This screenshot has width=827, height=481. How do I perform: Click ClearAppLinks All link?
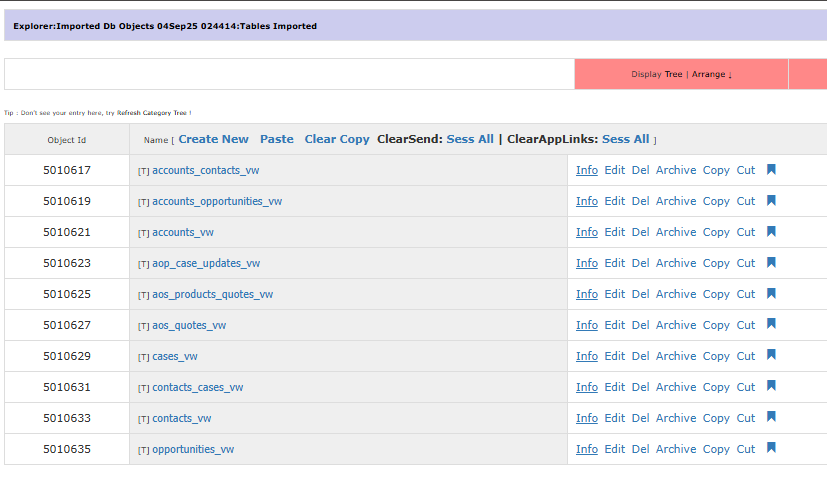[641, 139]
